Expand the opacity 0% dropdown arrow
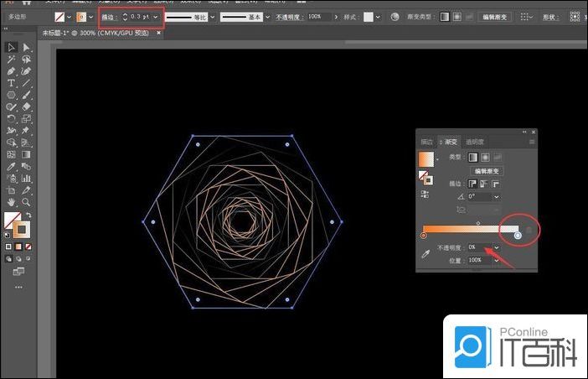 click(497, 247)
